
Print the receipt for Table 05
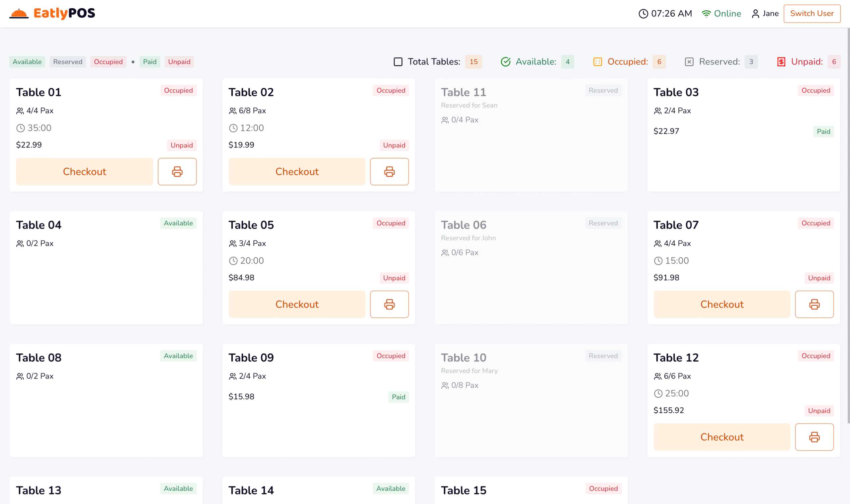pyautogui.click(x=389, y=304)
